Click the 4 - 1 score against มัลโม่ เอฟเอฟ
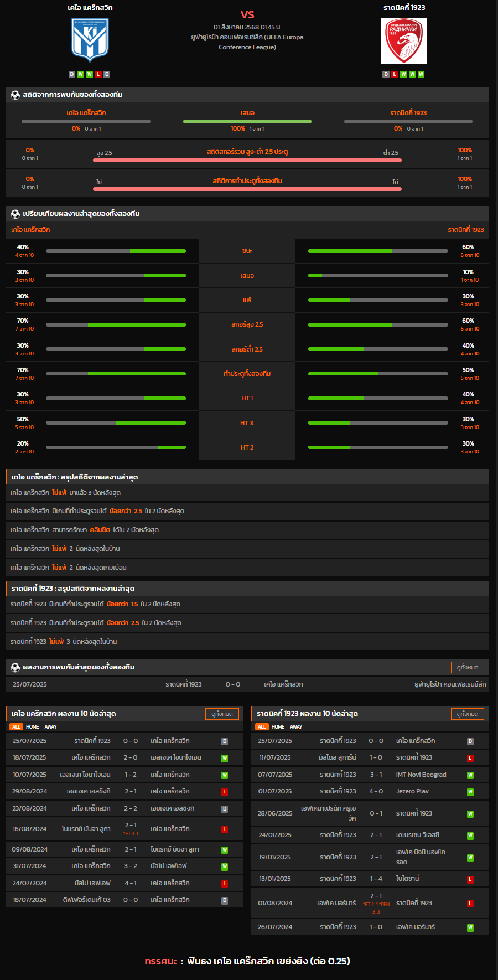The image size is (498, 980). click(131, 883)
